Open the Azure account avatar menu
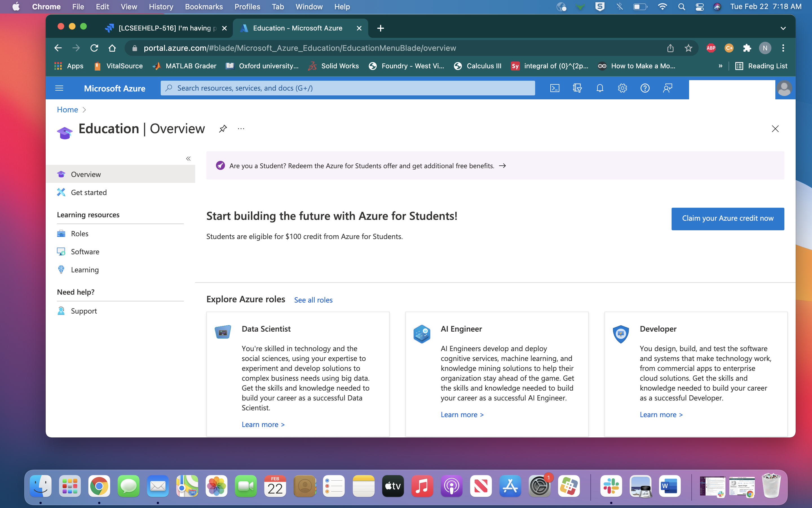The height and width of the screenshot is (508, 812). pyautogui.click(x=784, y=88)
